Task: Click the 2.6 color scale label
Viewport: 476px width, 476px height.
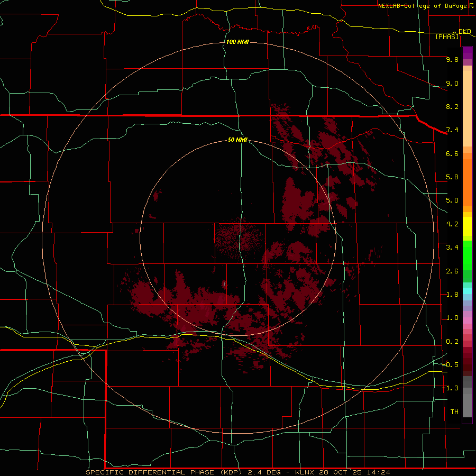Action: click(x=452, y=271)
